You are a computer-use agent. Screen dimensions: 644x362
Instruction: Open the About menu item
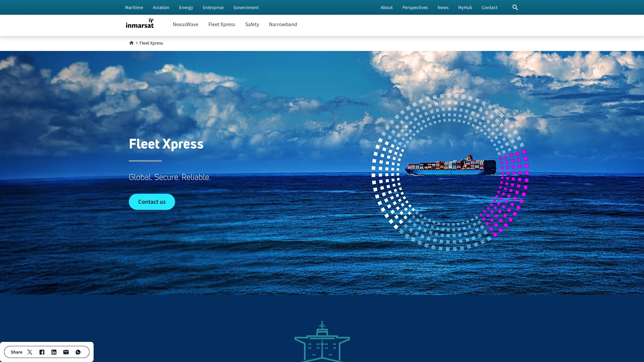coord(386,7)
